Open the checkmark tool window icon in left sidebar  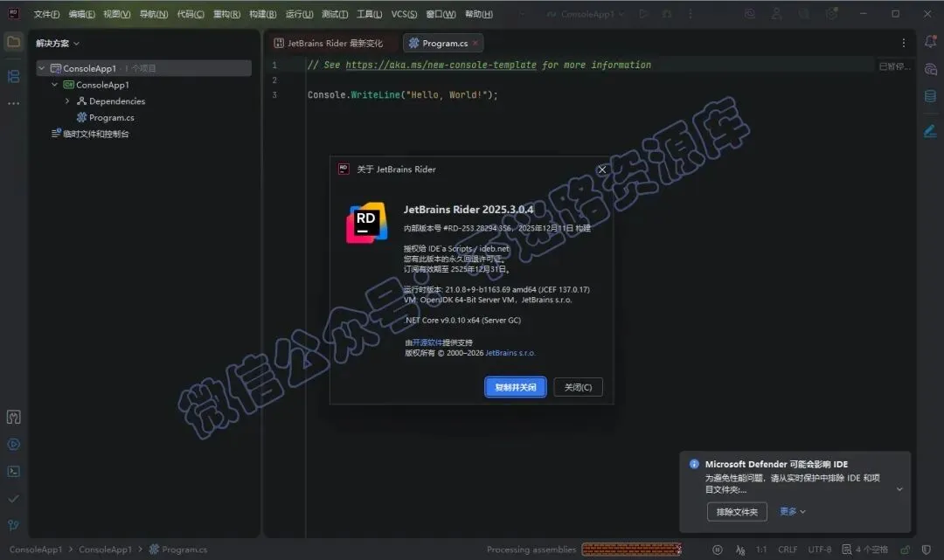coord(13,499)
